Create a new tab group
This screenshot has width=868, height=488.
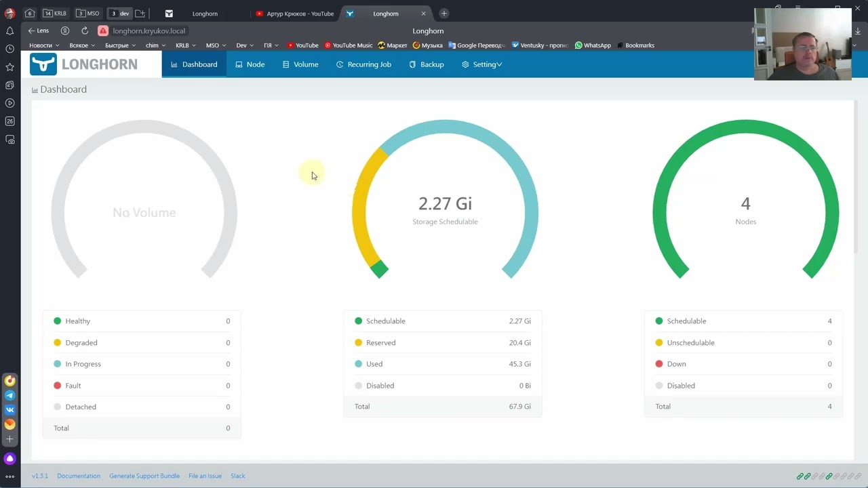[140, 14]
